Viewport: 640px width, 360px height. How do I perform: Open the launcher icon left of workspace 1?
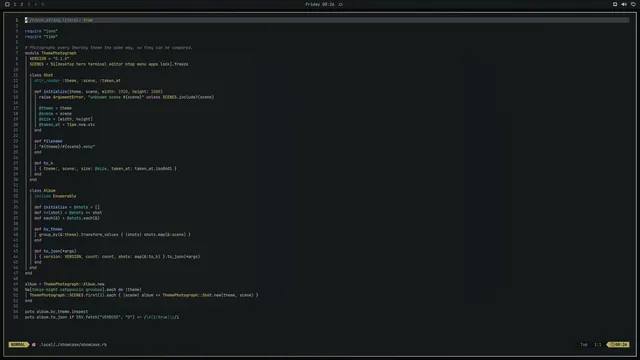[x=7, y=4]
